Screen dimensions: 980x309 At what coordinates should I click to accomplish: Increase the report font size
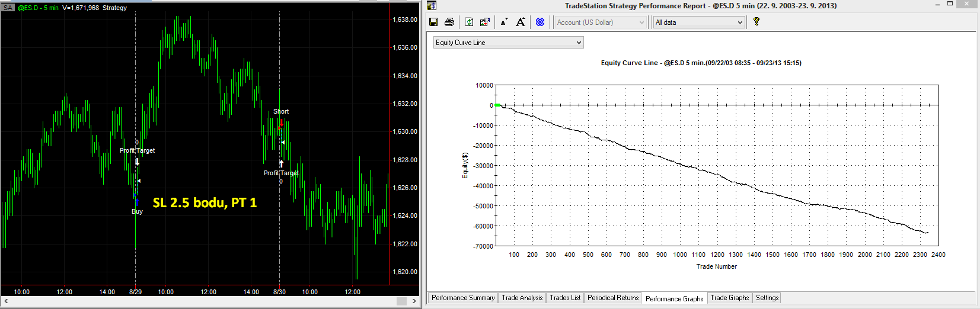[x=521, y=22]
